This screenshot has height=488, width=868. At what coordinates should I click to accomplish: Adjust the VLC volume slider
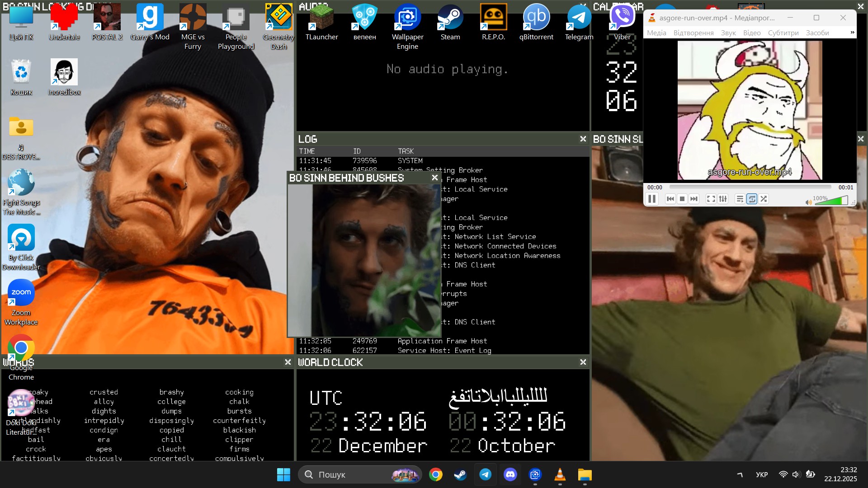(831, 201)
